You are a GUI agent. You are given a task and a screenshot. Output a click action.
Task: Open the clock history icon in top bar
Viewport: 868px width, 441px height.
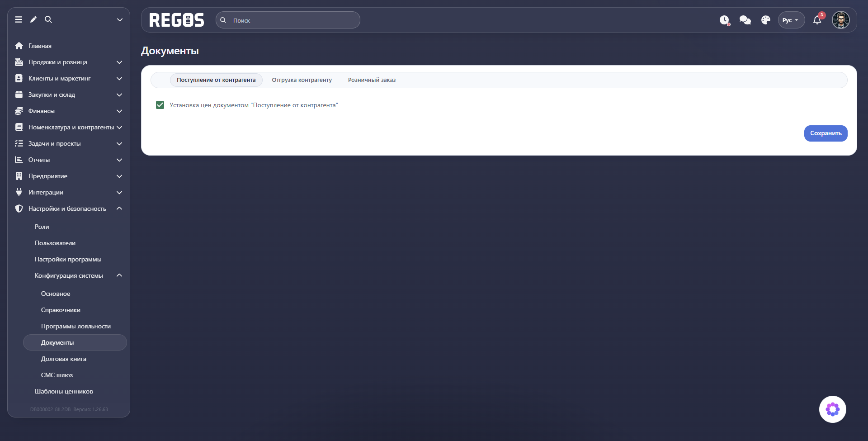point(725,20)
